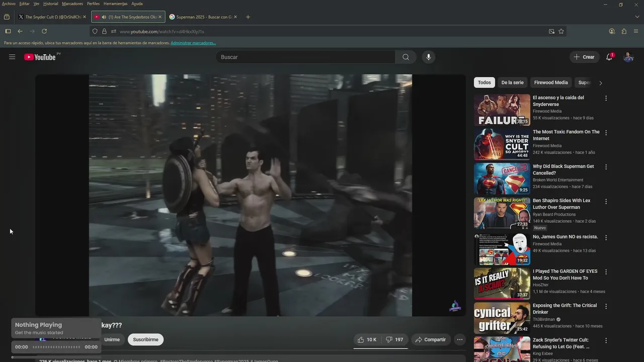
Task: Click the video player to pause
Action: (251, 196)
